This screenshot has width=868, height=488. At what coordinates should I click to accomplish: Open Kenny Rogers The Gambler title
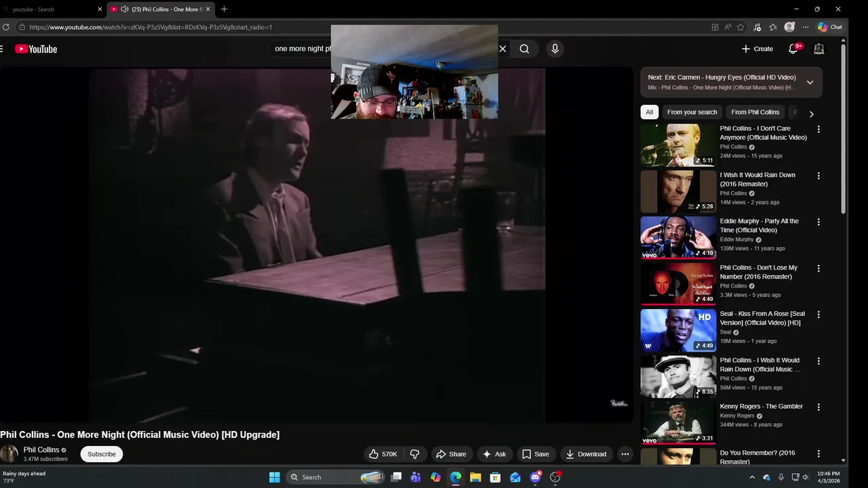(x=761, y=407)
